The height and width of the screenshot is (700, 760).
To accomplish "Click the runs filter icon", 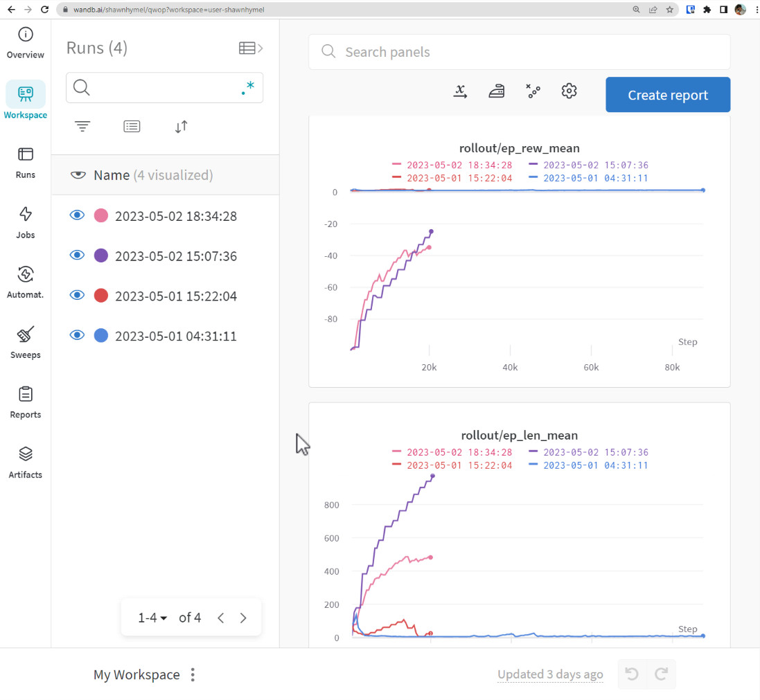I will pyautogui.click(x=82, y=127).
